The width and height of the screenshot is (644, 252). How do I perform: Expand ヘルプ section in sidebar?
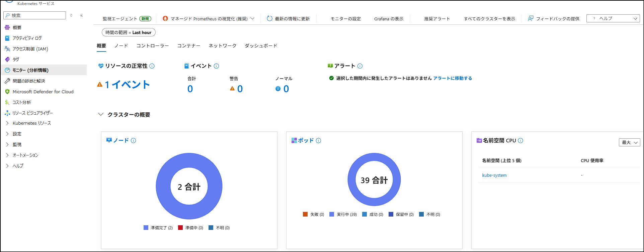(x=7, y=166)
